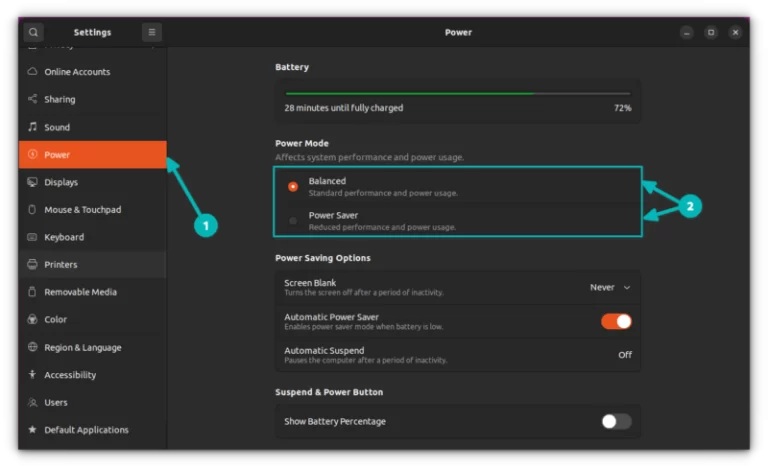The width and height of the screenshot is (768, 469).
Task: Open the Settings hamburger menu
Action: [x=152, y=32]
